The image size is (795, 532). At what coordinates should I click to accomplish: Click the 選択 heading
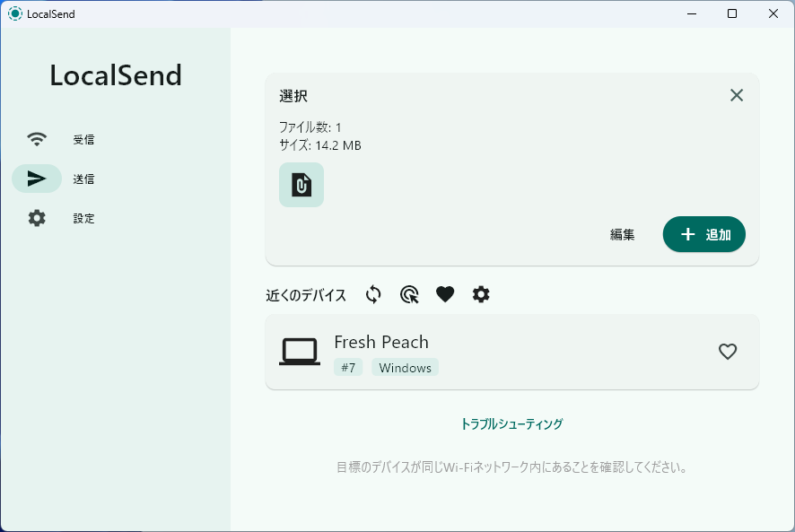tap(293, 96)
